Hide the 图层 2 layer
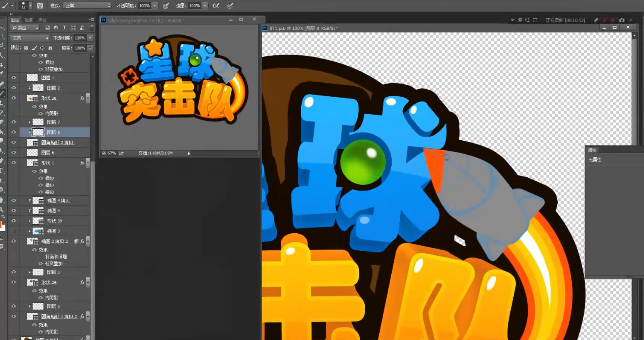The width and height of the screenshot is (644, 340). click(14, 88)
